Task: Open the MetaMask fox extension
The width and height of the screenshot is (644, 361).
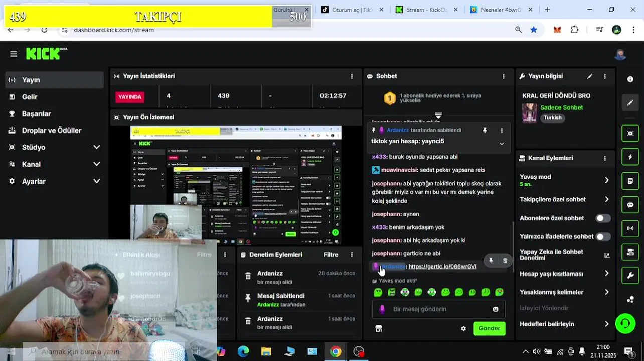Action: [x=557, y=30]
